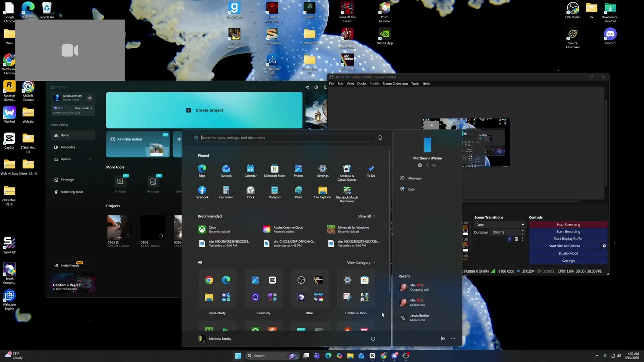The height and width of the screenshot is (362, 644).
Task: Click the Windows Start button on taskbar
Action: pyautogui.click(x=238, y=356)
